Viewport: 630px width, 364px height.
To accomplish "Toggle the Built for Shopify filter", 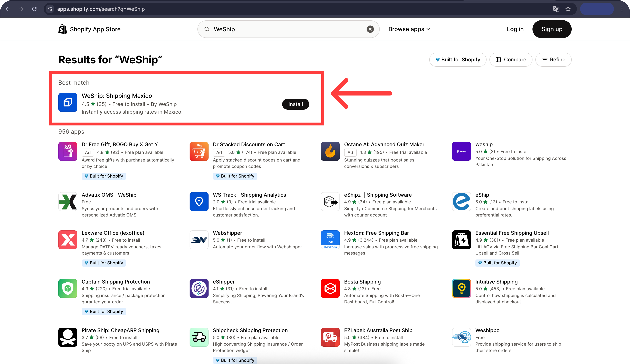I will click(458, 60).
